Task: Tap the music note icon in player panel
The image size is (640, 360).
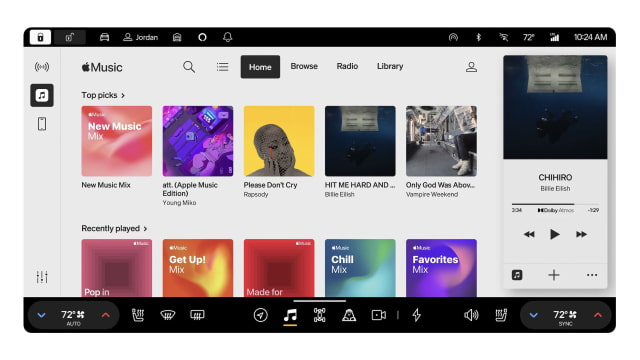Action: [x=517, y=275]
